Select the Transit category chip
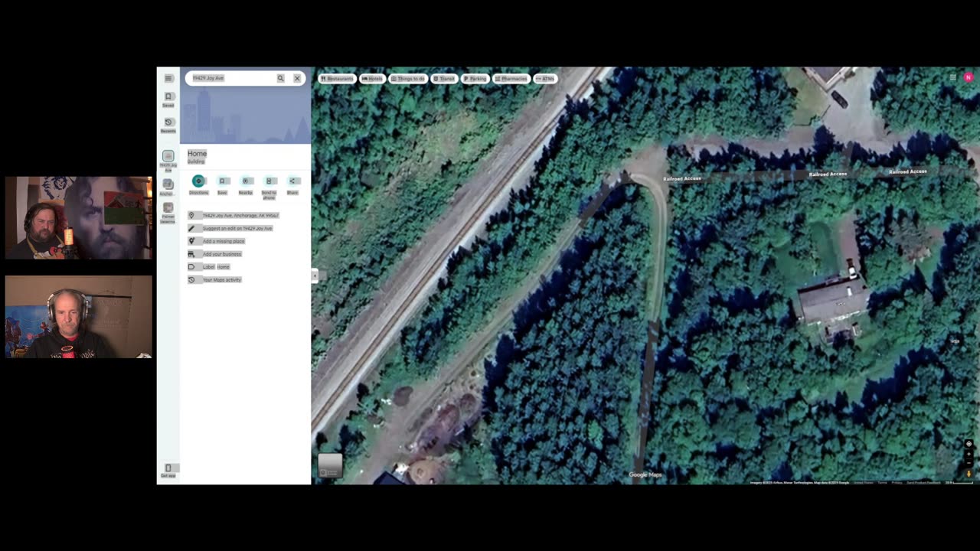The width and height of the screenshot is (980, 551). [444, 79]
